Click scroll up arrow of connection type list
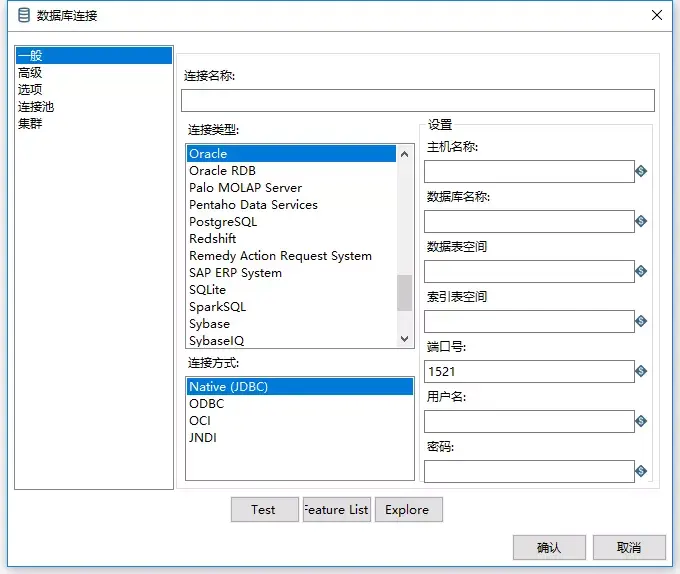The image size is (680, 574). coord(405,154)
